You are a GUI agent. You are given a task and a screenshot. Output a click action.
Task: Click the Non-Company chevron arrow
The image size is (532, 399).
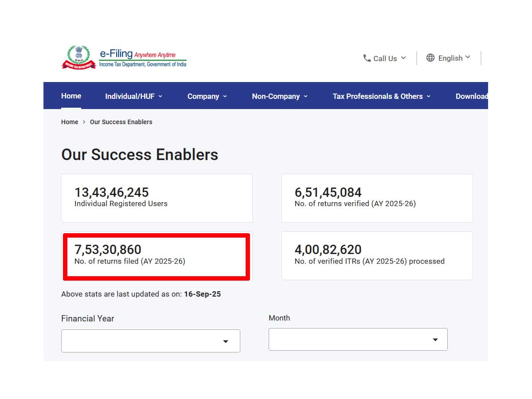pos(305,97)
